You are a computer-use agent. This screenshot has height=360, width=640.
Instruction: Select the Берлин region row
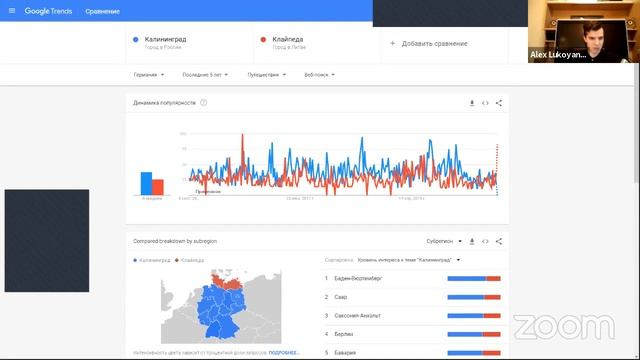point(413,334)
